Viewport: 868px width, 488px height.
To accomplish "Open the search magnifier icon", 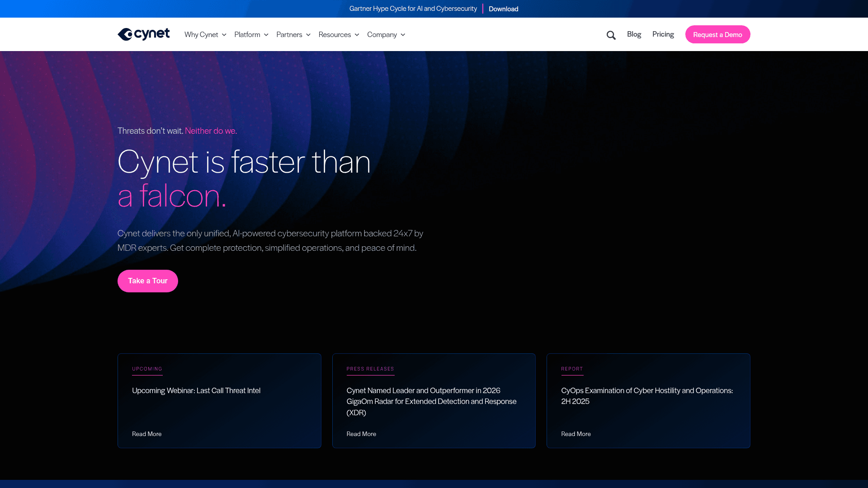I will (611, 35).
